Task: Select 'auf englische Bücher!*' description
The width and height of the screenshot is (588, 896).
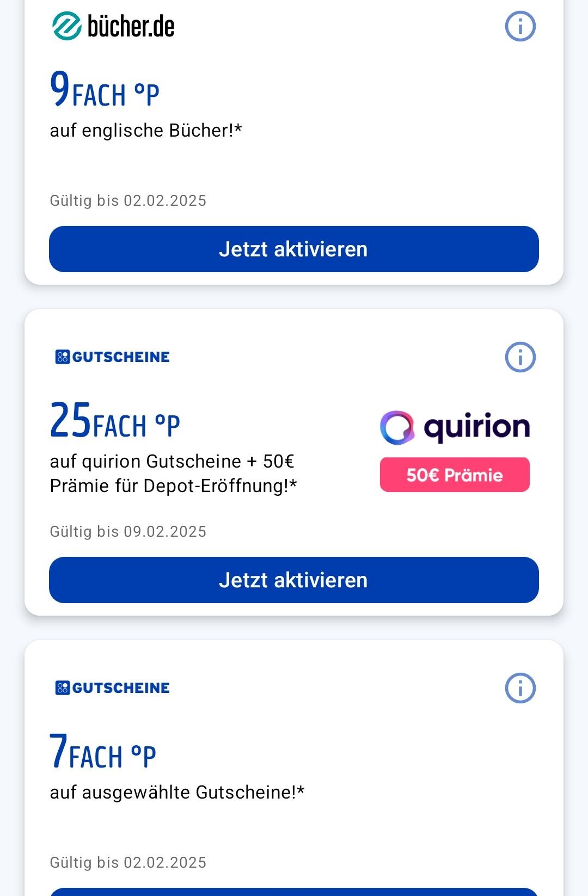Action: 146,131
